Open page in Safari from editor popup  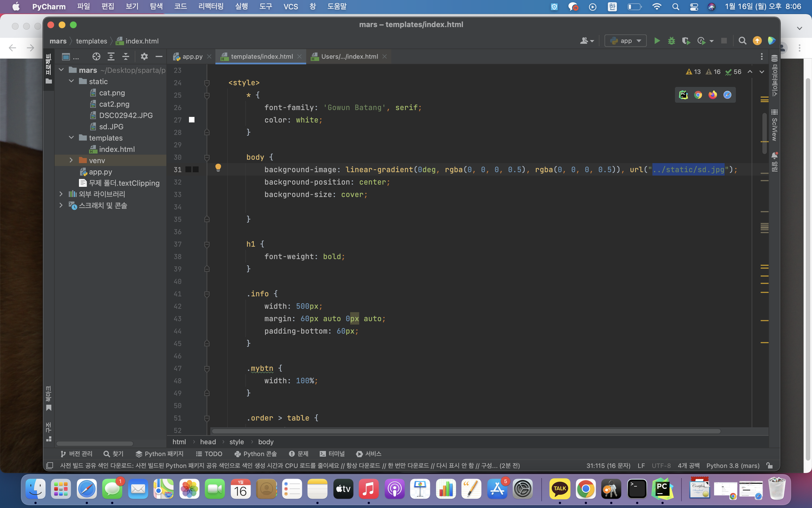[x=727, y=95]
